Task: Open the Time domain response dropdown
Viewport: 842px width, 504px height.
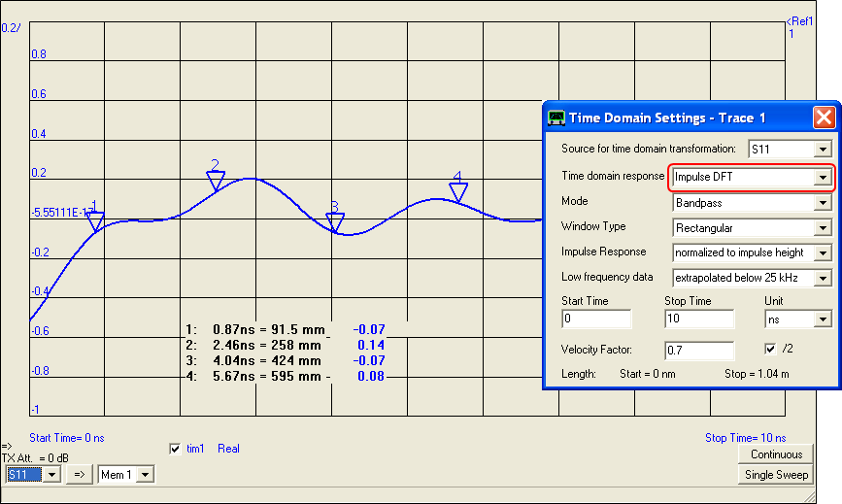Action: tap(822, 177)
